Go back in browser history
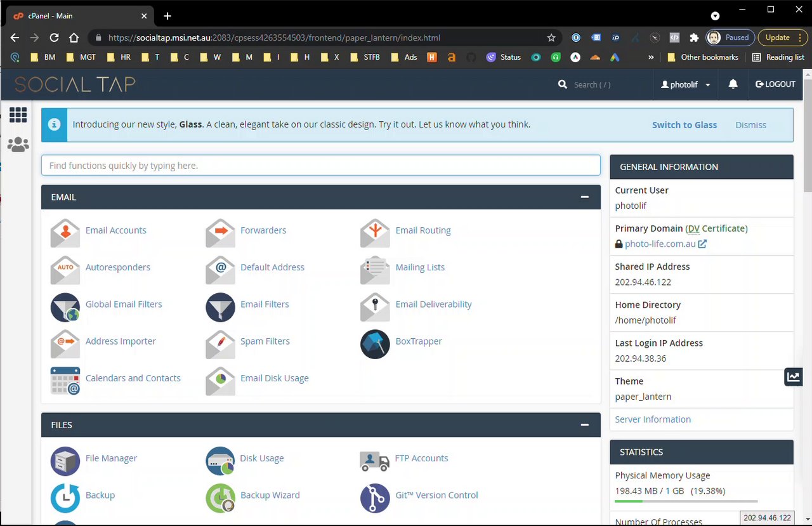Screen dimensions: 812x526 15,37
